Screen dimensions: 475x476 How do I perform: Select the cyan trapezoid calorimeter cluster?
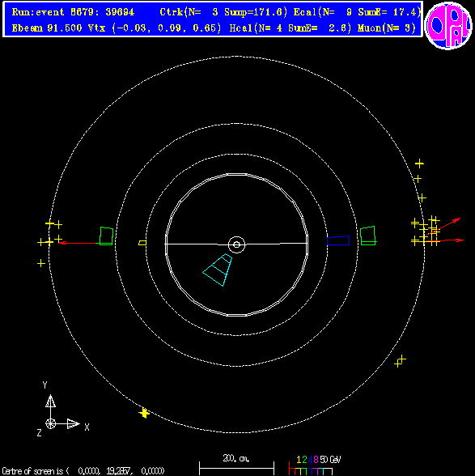[x=218, y=270]
